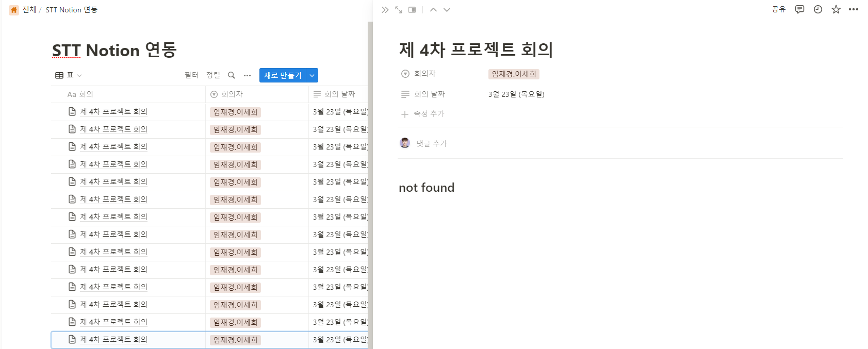Open the STT Notion 연동 breadcrumb
Viewport: 868px width, 349px height.
click(x=71, y=10)
